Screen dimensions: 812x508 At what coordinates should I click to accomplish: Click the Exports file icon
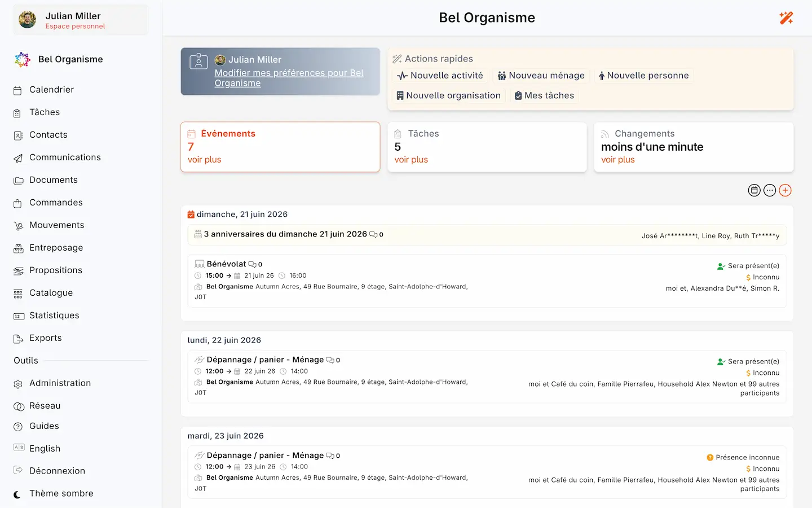(18, 339)
